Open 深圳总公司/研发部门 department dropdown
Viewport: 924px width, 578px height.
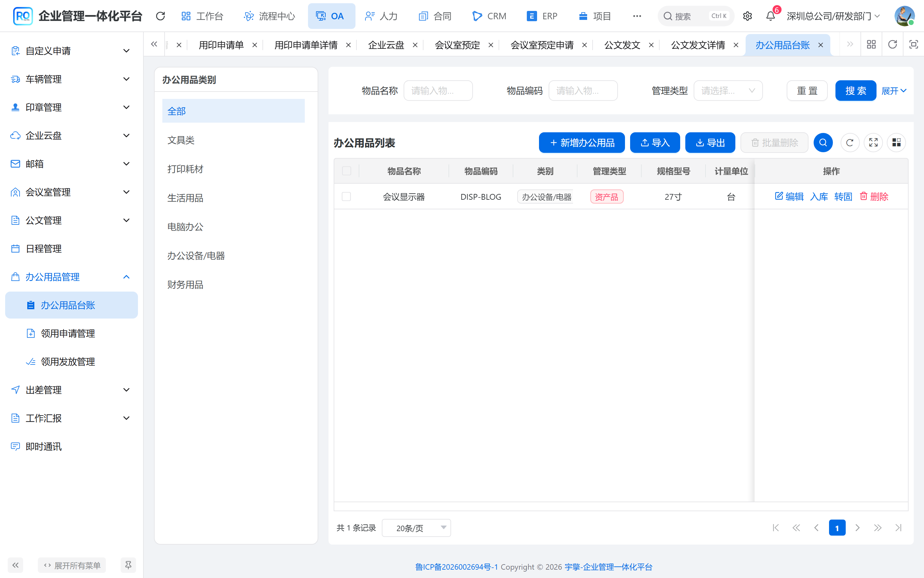(833, 16)
